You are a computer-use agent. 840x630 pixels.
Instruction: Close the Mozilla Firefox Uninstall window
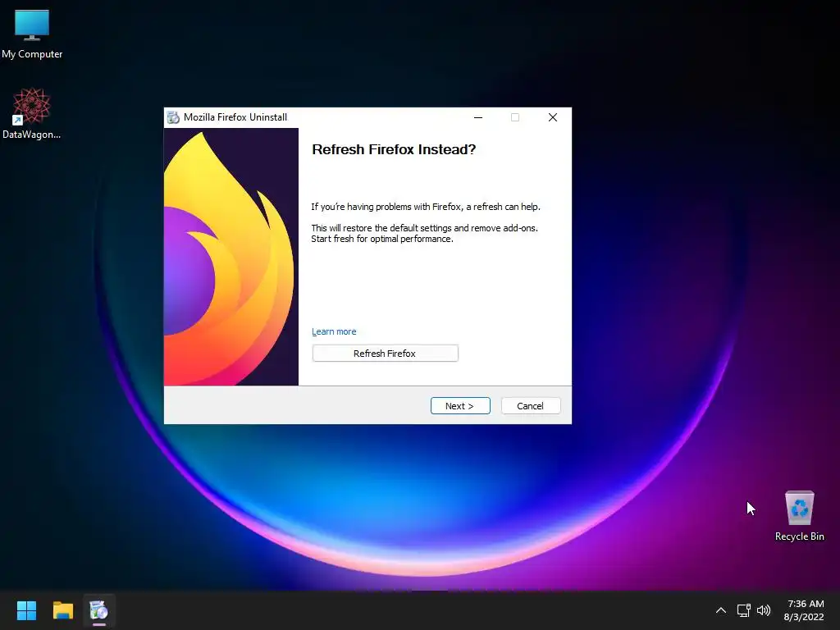553,117
